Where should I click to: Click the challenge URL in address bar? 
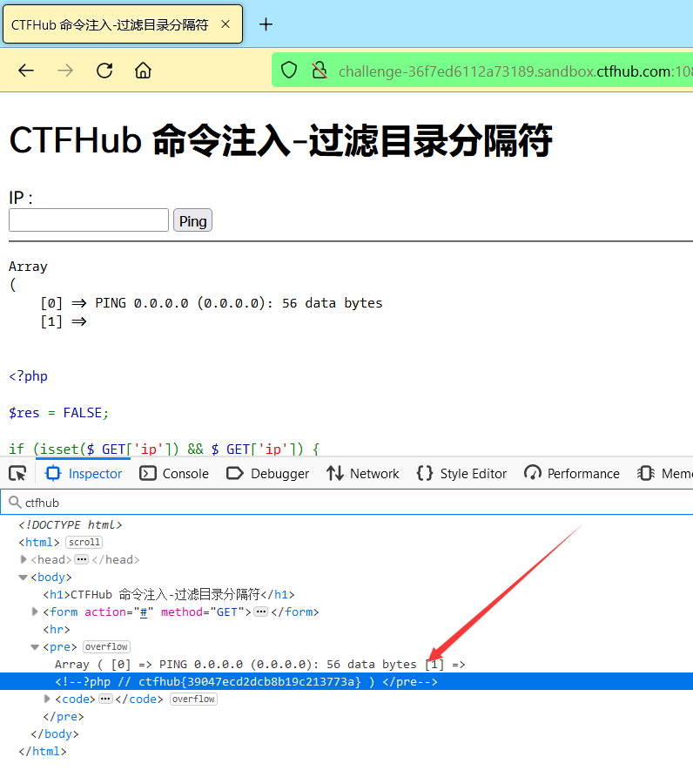tap(515, 71)
